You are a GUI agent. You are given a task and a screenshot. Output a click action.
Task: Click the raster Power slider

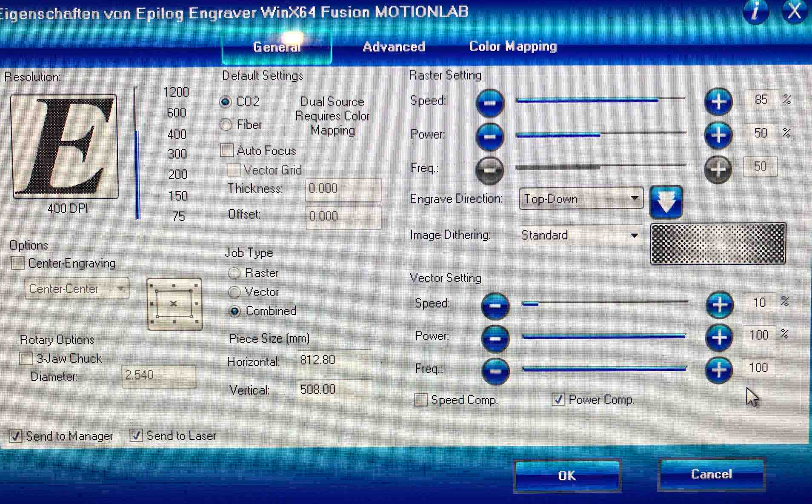pyautogui.click(x=600, y=135)
